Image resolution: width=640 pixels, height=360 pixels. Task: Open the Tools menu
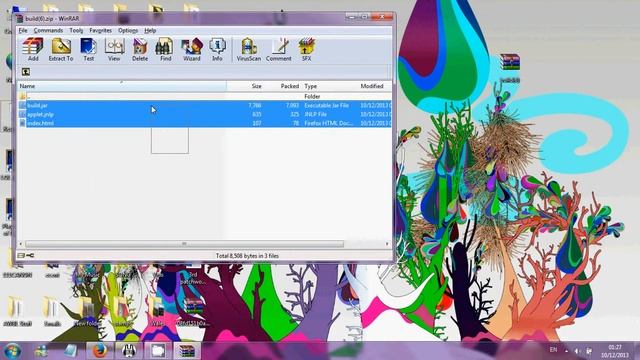pos(76,31)
